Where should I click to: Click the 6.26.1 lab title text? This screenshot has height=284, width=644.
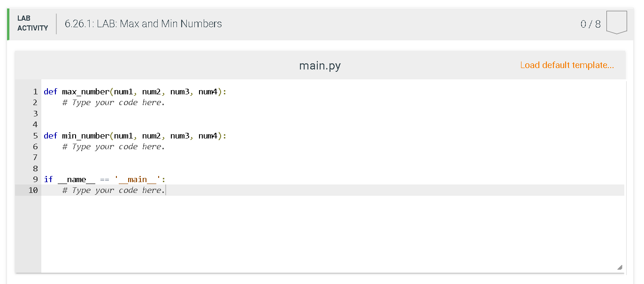(x=143, y=23)
